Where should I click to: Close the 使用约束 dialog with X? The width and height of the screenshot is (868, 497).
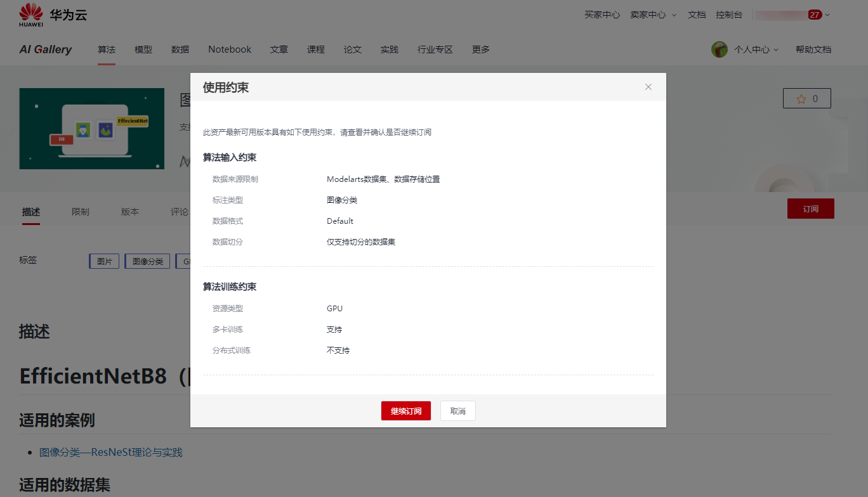click(x=648, y=87)
